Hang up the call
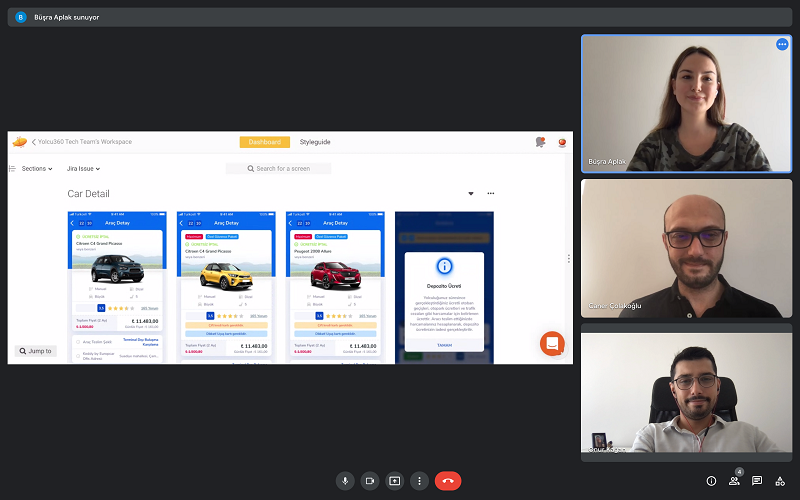The width and height of the screenshot is (800, 500). point(448,481)
